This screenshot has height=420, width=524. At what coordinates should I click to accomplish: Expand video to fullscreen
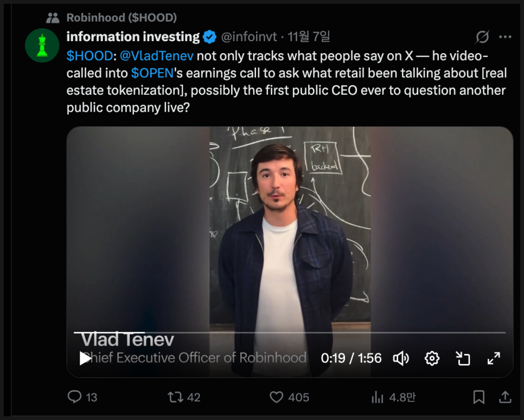(x=494, y=358)
